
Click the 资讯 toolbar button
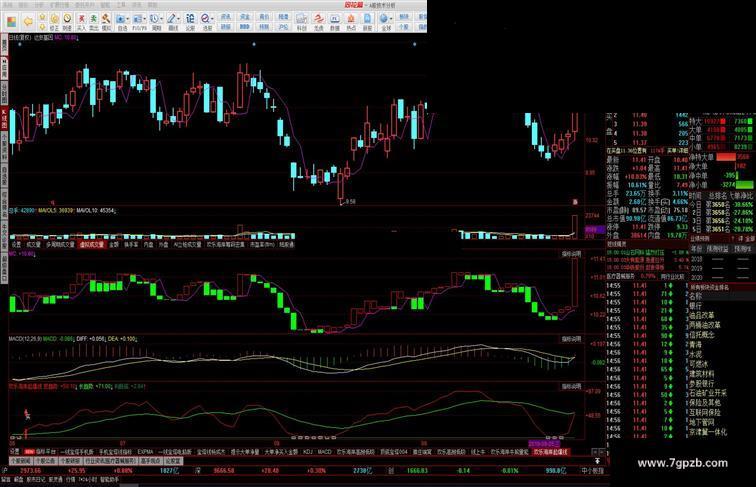(x=225, y=16)
